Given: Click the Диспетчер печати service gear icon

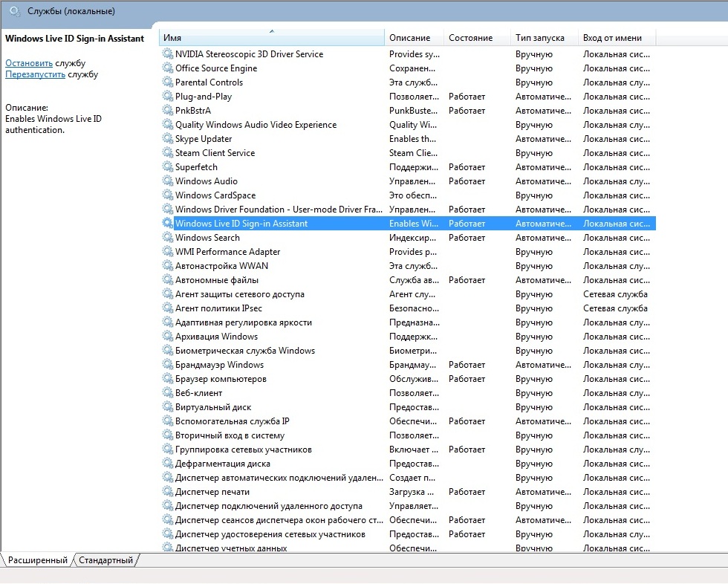Looking at the screenshot, I should [x=168, y=492].
